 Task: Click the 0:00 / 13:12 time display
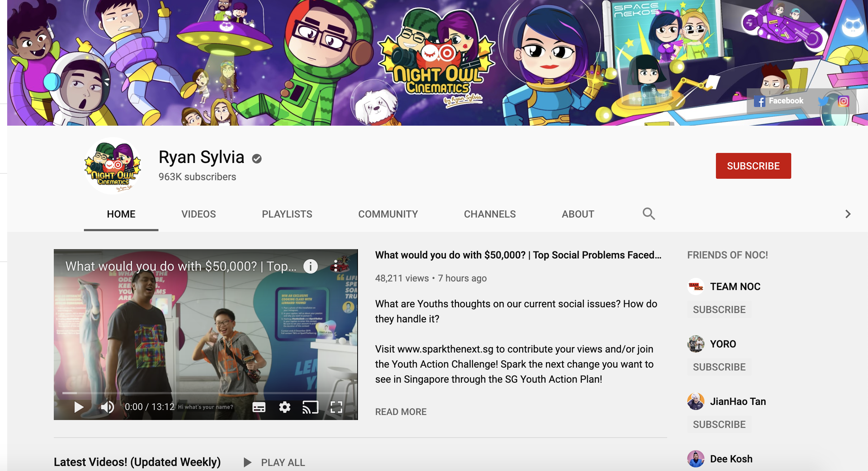150,407
